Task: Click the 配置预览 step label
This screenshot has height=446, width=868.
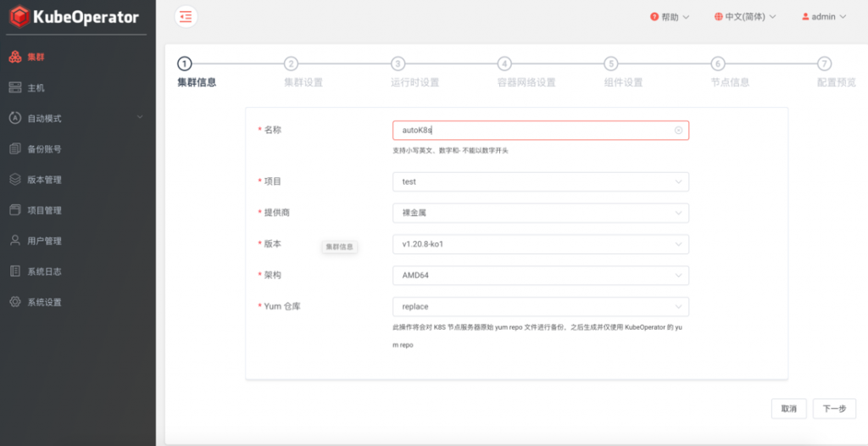Action: tap(837, 83)
